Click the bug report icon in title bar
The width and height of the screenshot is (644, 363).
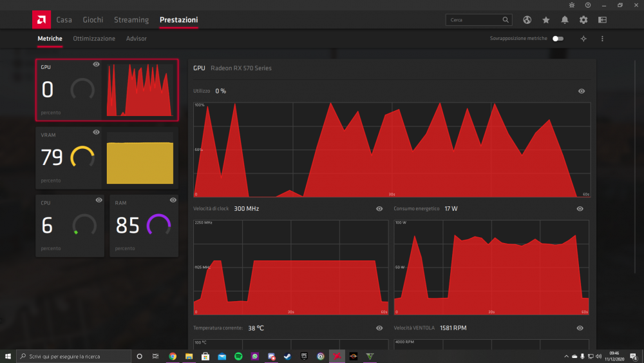[x=572, y=5]
